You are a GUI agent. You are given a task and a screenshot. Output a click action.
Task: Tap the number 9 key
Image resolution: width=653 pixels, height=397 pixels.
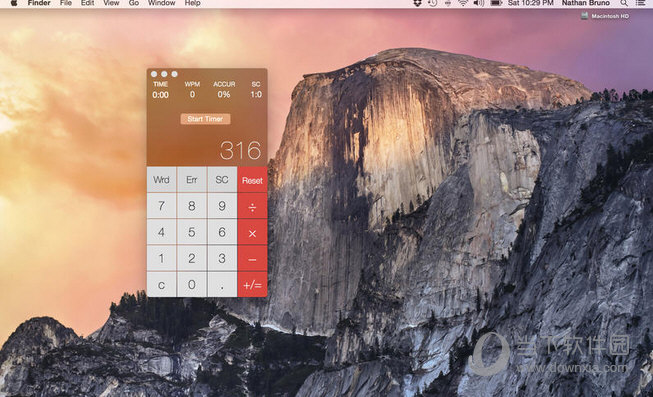pos(222,206)
